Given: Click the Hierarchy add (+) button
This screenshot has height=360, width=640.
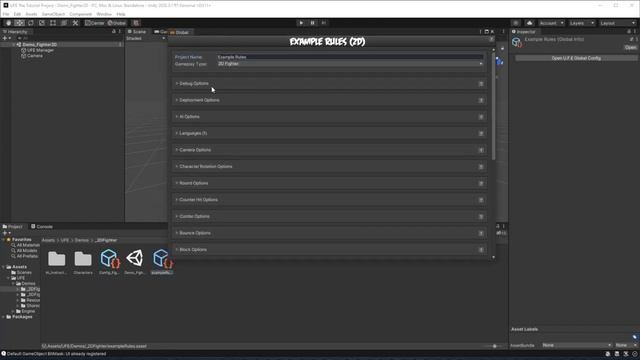Looking at the screenshot, I should tap(6, 38).
